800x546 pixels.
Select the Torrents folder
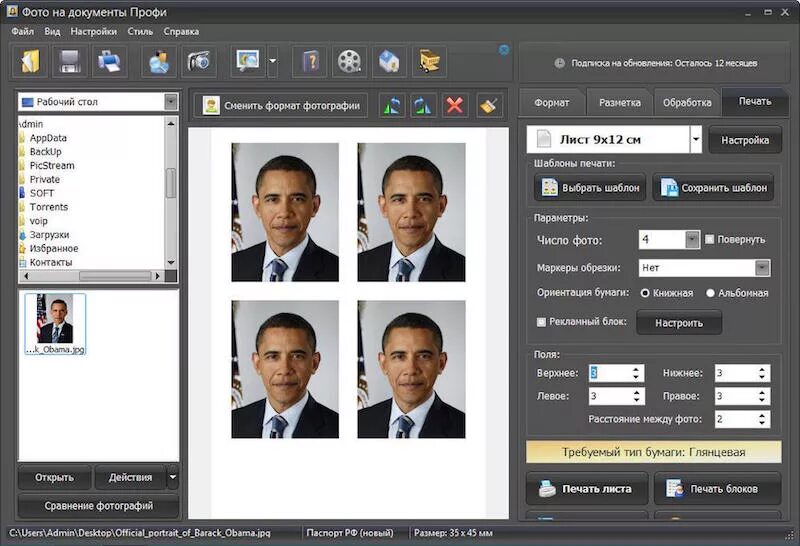48,207
